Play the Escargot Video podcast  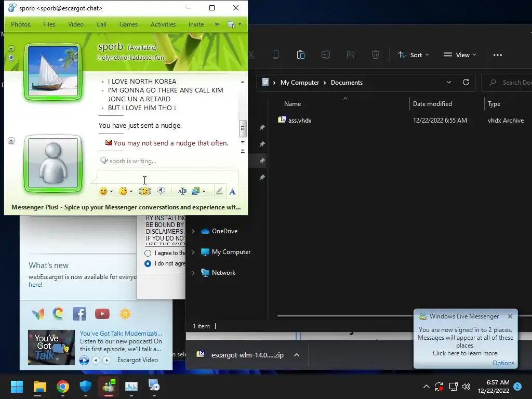point(84,360)
